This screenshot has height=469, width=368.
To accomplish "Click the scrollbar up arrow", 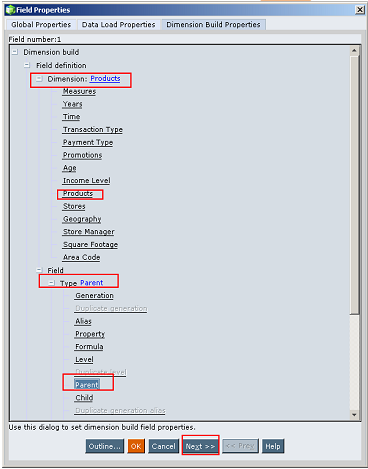I will click(354, 51).
